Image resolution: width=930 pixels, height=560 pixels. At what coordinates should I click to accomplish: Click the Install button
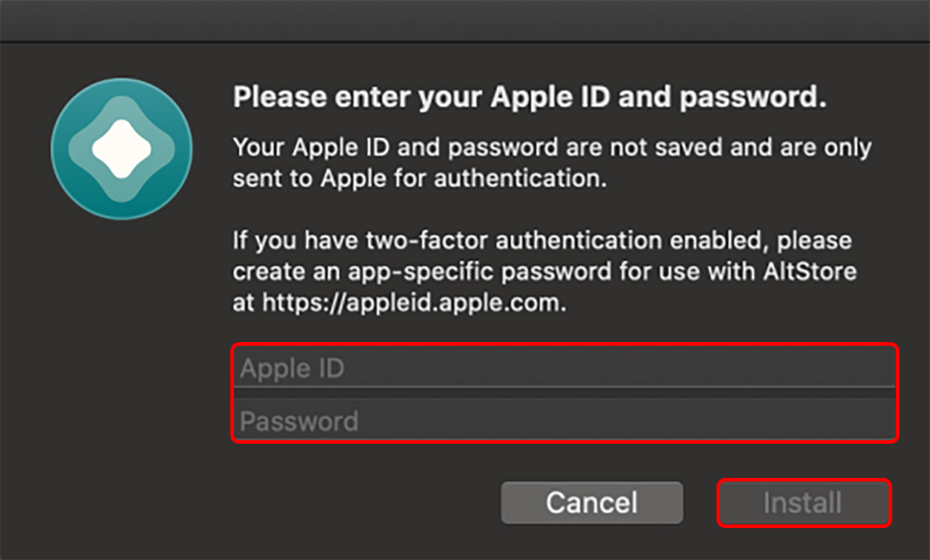pos(803,503)
